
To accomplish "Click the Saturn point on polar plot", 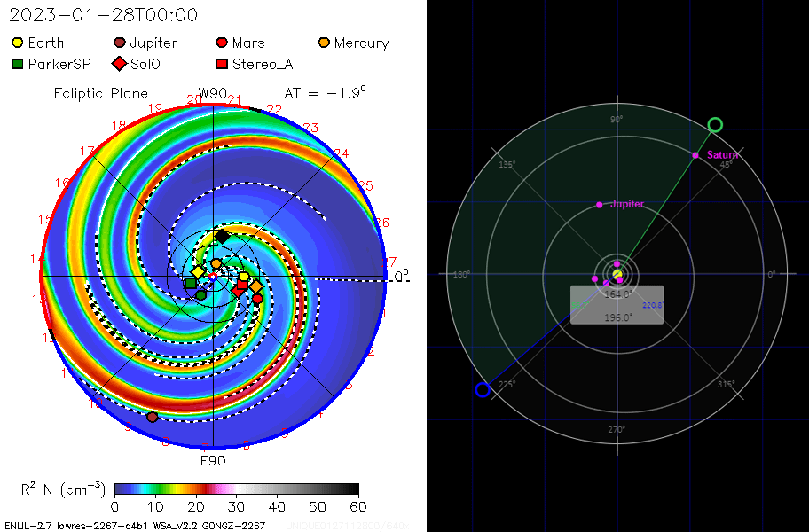I will coord(695,155).
